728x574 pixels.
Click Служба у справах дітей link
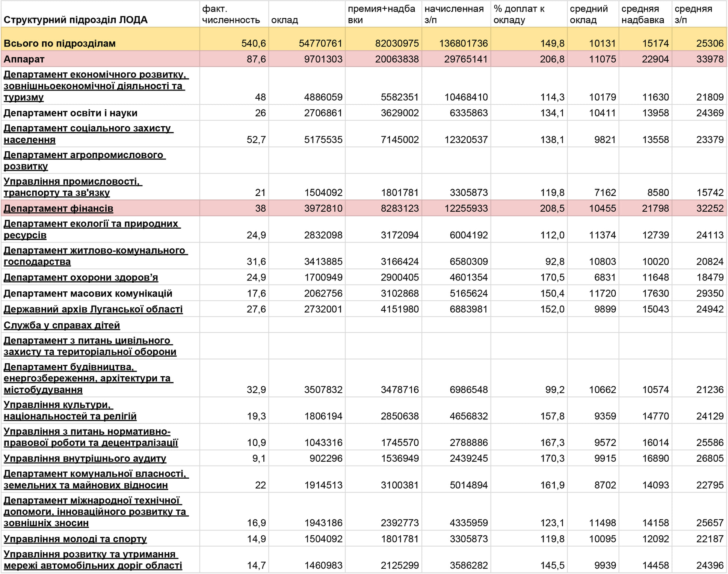tap(62, 325)
